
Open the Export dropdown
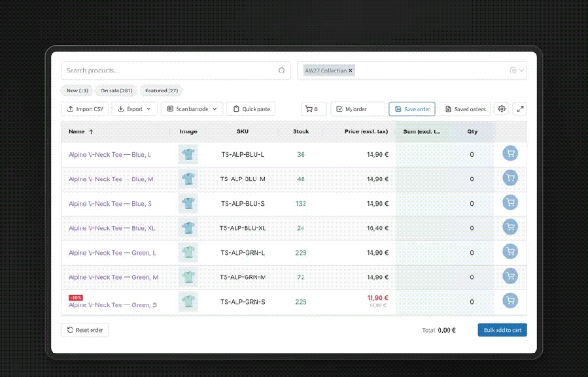(134, 109)
